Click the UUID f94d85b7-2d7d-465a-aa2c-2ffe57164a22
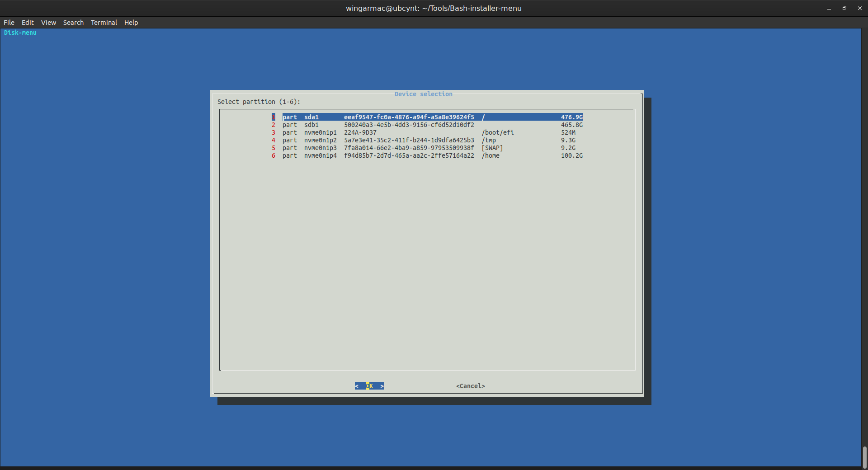Screen dimensions: 868x470 click(409, 155)
